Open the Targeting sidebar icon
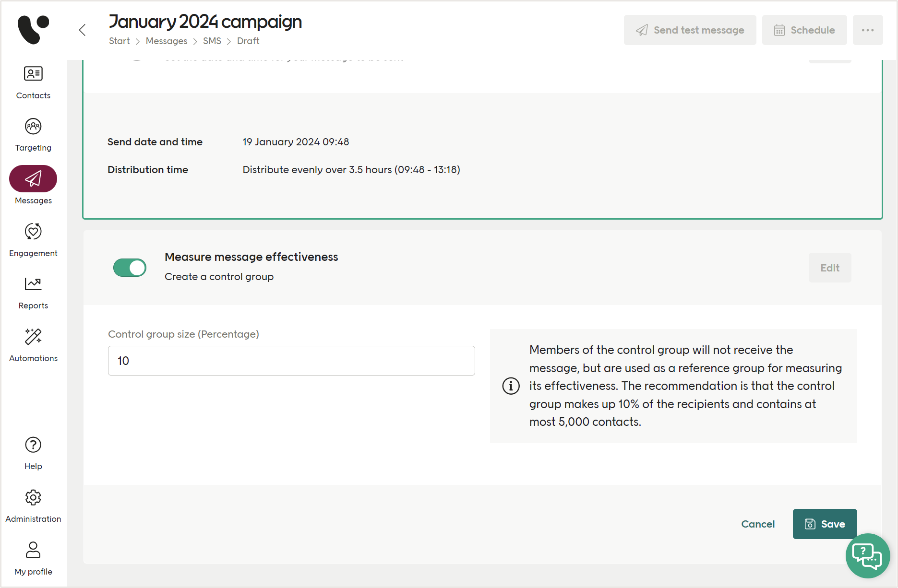The image size is (898, 588). pos(33,127)
